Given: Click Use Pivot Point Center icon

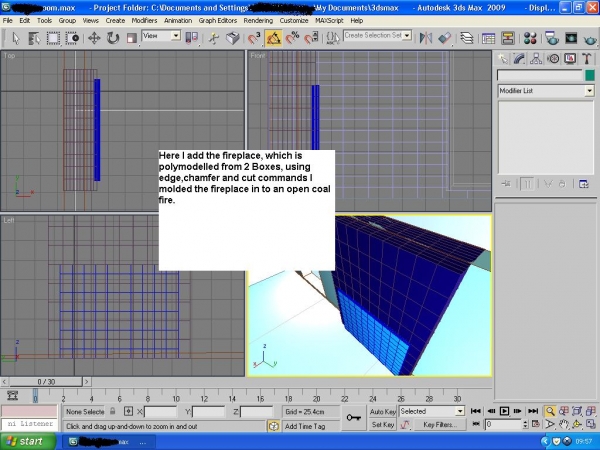Looking at the screenshot, I should (x=192, y=38).
